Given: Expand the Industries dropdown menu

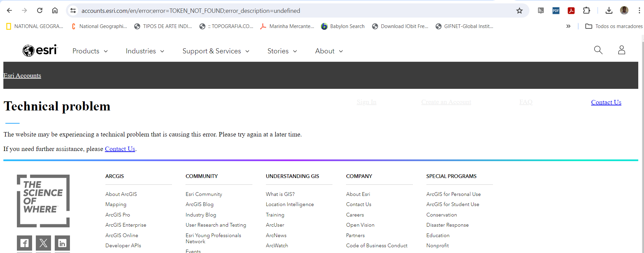Looking at the screenshot, I should [x=145, y=51].
